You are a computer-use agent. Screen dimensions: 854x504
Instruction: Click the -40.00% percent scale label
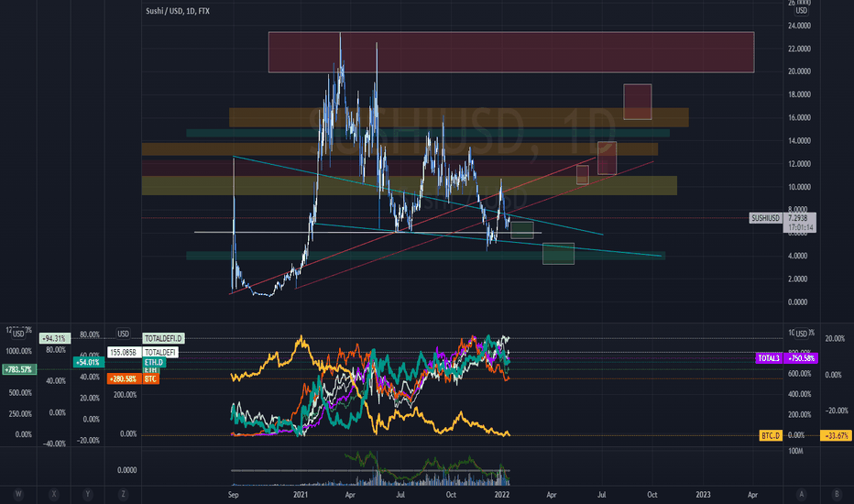point(54,444)
